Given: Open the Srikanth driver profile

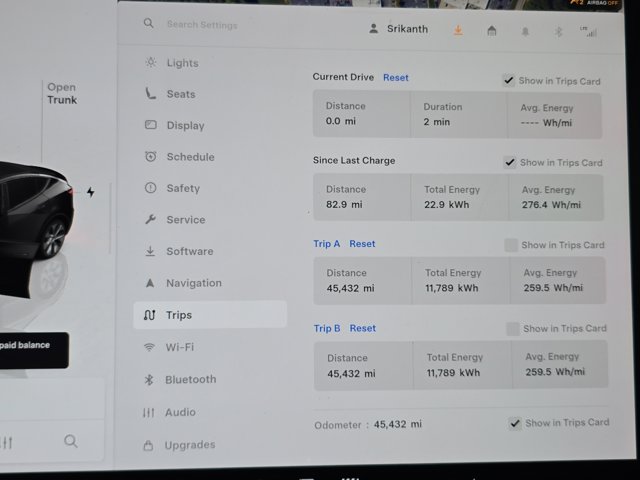Looking at the screenshot, I should pos(398,29).
